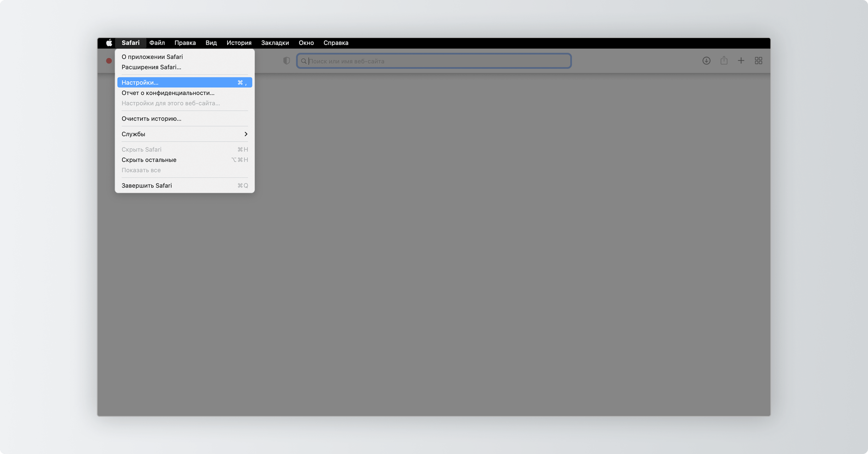Open the Закладки menu
This screenshot has width=868, height=454.
pyautogui.click(x=275, y=43)
